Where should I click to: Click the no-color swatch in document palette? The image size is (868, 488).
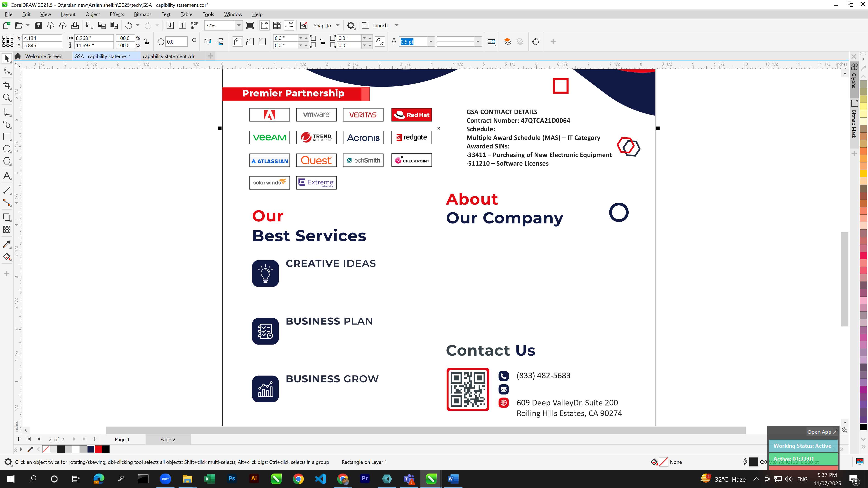pyautogui.click(x=46, y=449)
